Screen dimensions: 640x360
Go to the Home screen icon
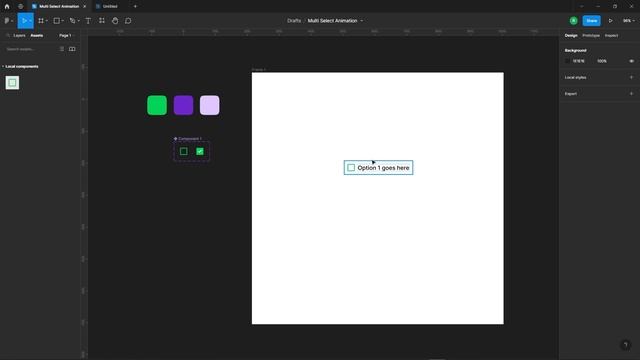tap(7, 6)
